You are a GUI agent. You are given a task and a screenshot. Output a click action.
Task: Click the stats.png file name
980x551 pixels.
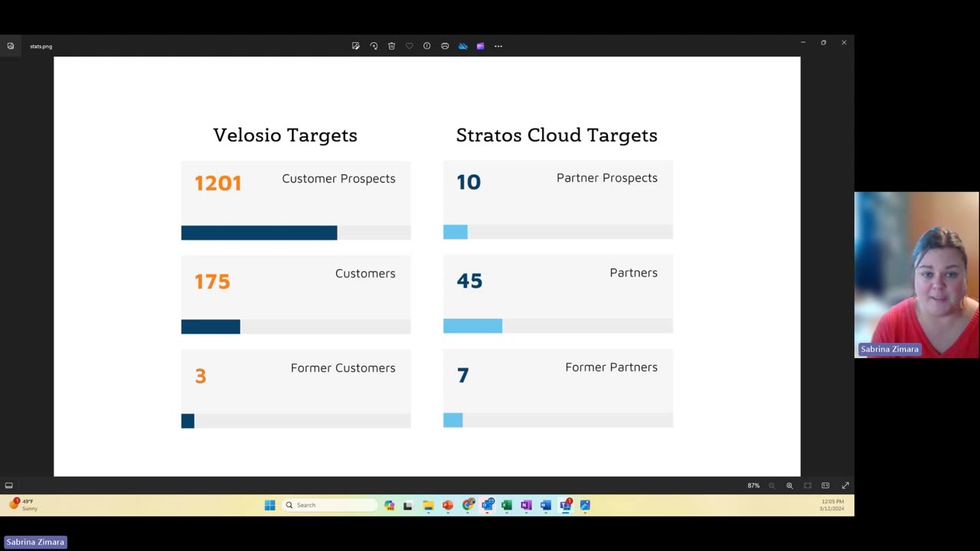[x=41, y=46]
